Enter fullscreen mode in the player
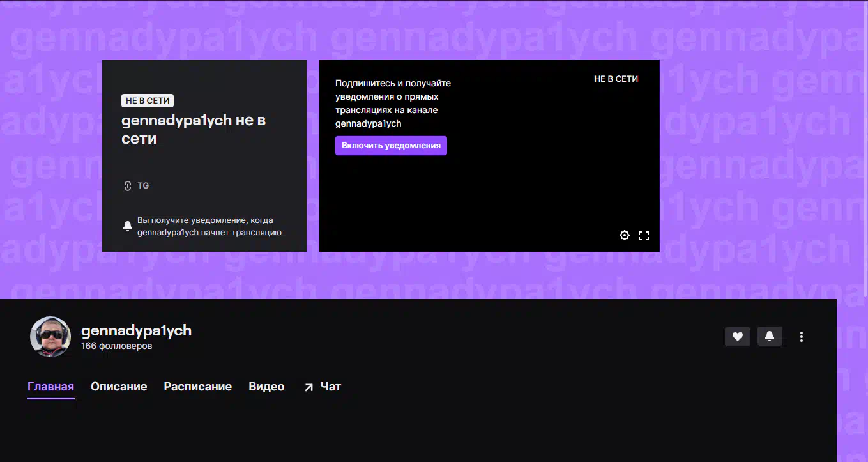 pos(644,235)
